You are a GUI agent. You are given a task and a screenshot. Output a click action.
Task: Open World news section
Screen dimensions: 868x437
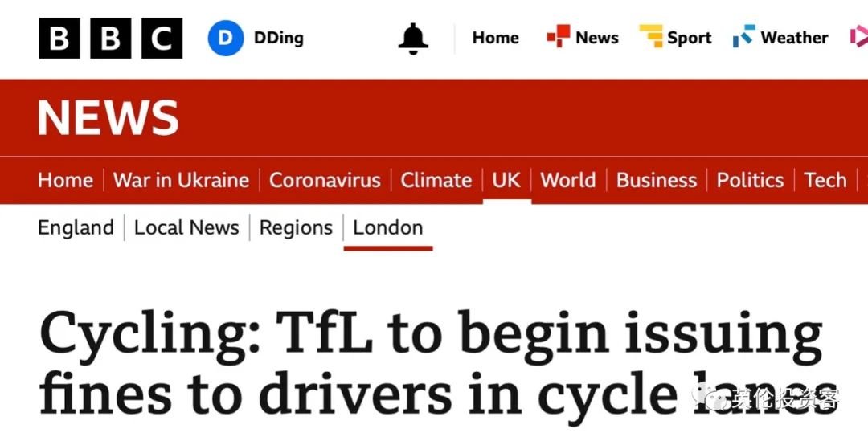pos(568,180)
